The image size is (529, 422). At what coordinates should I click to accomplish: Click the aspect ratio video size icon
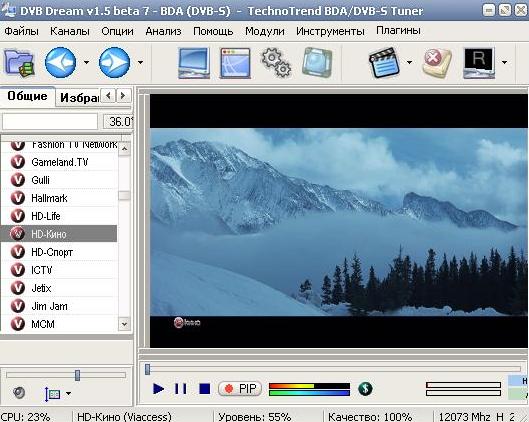tap(52, 393)
